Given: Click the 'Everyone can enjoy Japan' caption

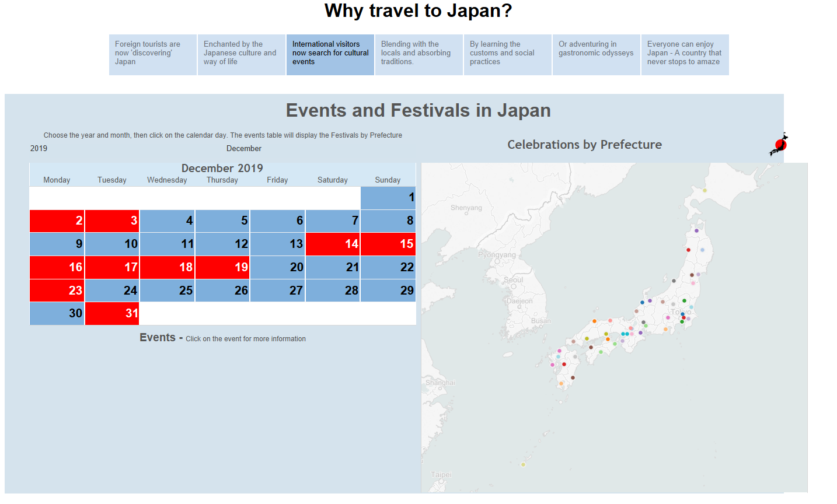Looking at the screenshot, I should tap(685, 54).
